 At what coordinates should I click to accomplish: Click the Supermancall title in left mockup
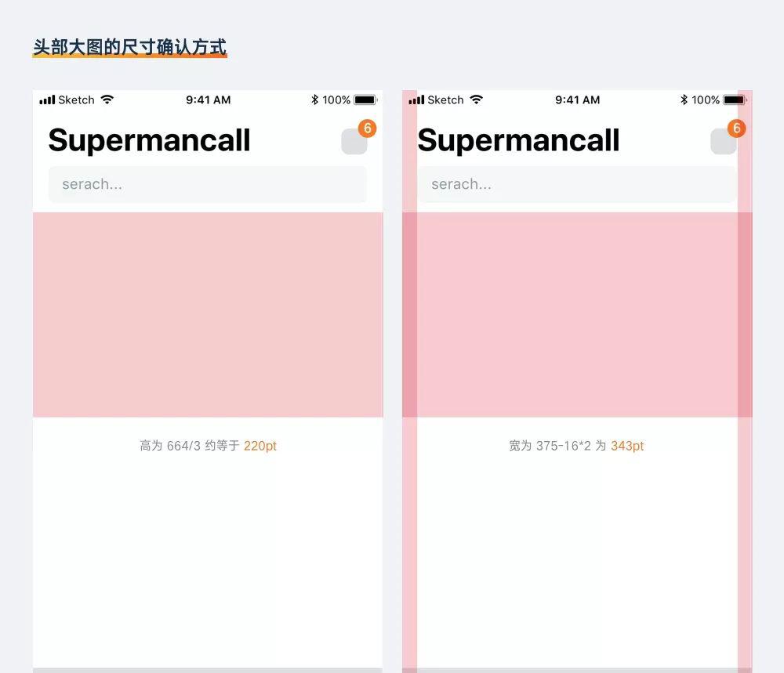coord(150,141)
